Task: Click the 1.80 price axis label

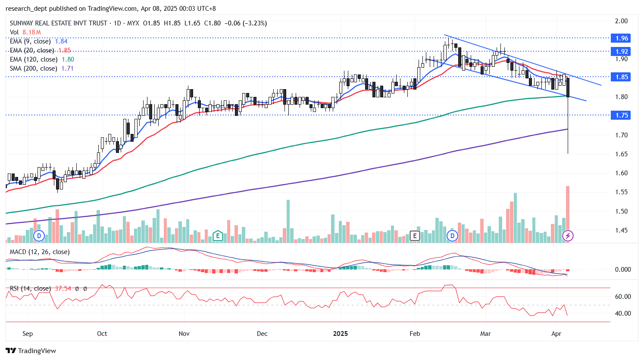Action: click(x=621, y=97)
